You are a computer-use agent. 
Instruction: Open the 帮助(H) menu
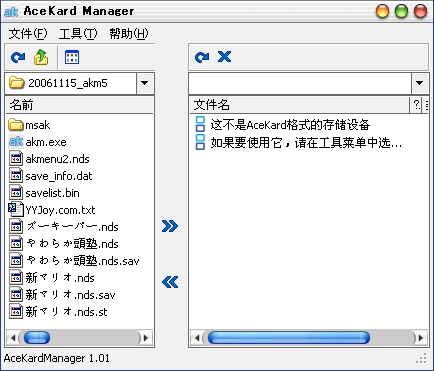[x=129, y=33]
